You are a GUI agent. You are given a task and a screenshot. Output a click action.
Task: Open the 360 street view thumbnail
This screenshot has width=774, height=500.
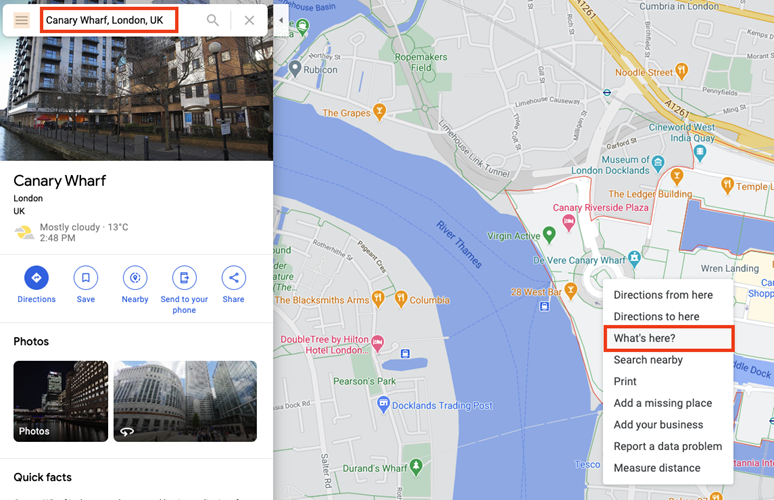pyautogui.click(x=185, y=401)
